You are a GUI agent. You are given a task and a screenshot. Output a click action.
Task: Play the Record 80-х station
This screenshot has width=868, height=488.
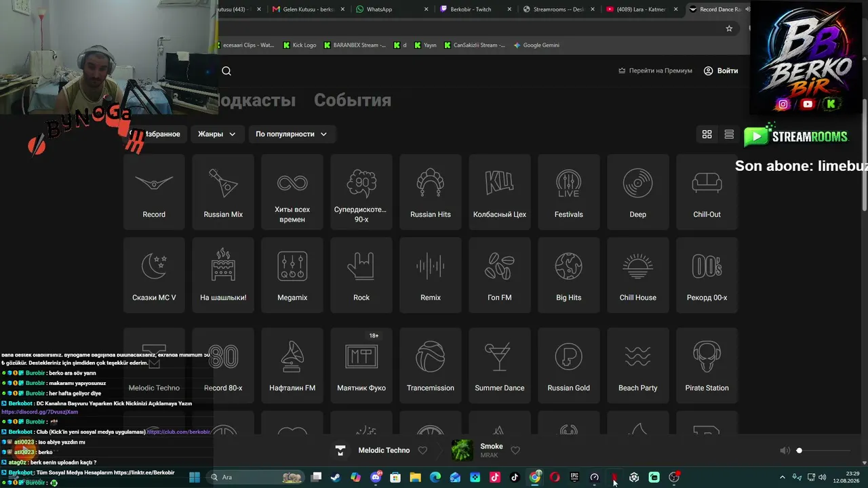tap(223, 365)
